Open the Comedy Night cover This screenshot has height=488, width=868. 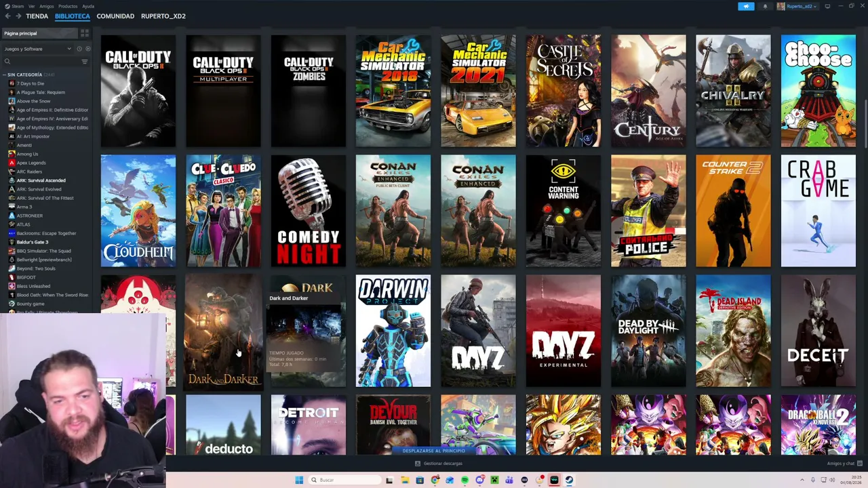(x=309, y=211)
